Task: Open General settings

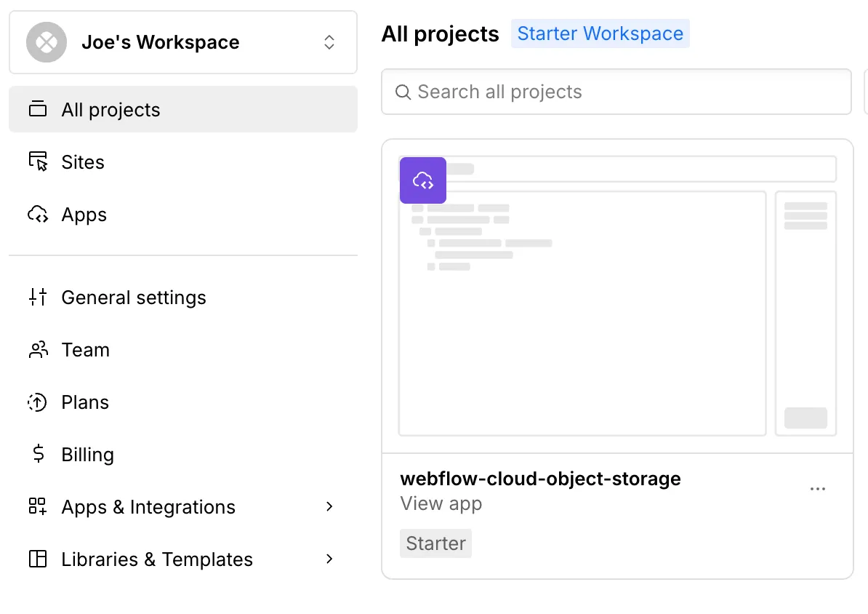Action: tap(182, 298)
